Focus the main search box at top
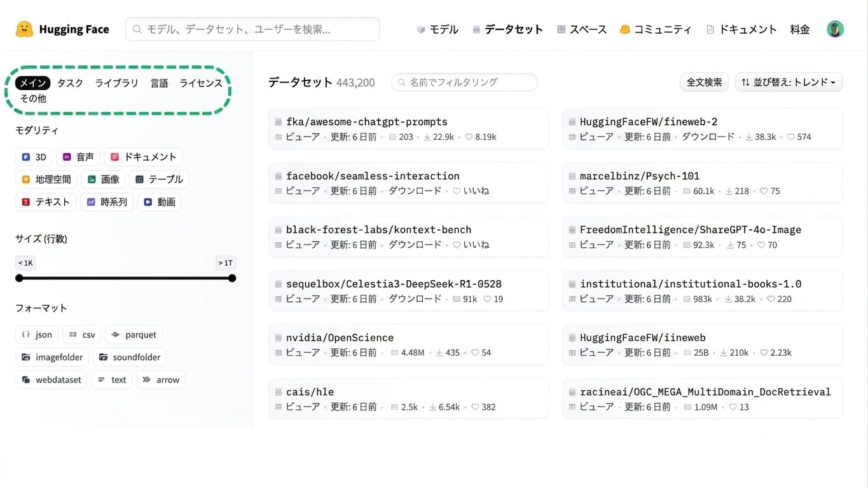 252,29
